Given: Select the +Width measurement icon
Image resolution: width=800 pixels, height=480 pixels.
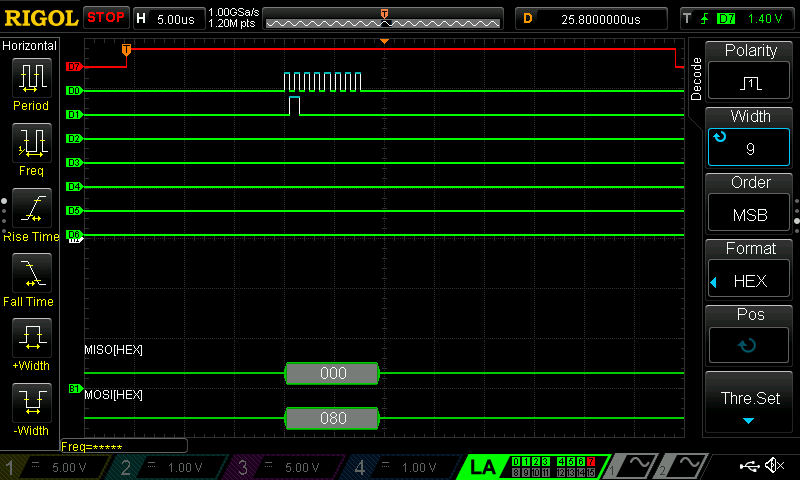Looking at the screenshot, I should click(31, 343).
